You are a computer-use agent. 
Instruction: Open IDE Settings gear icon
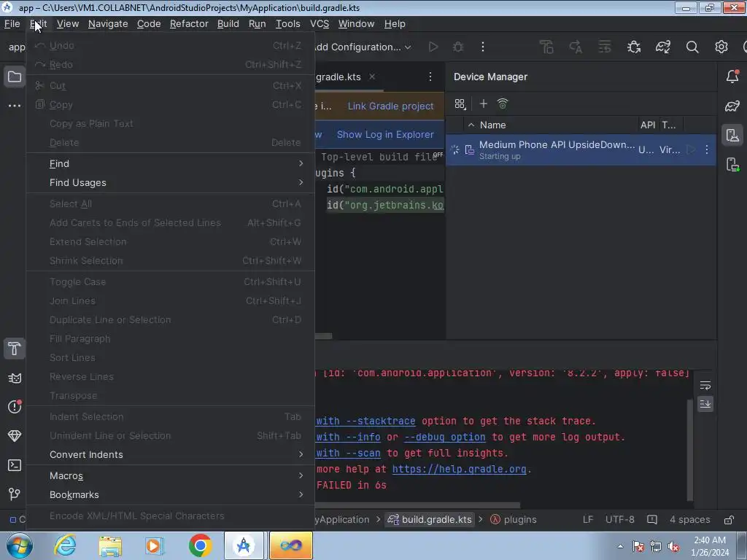pyautogui.click(x=721, y=47)
